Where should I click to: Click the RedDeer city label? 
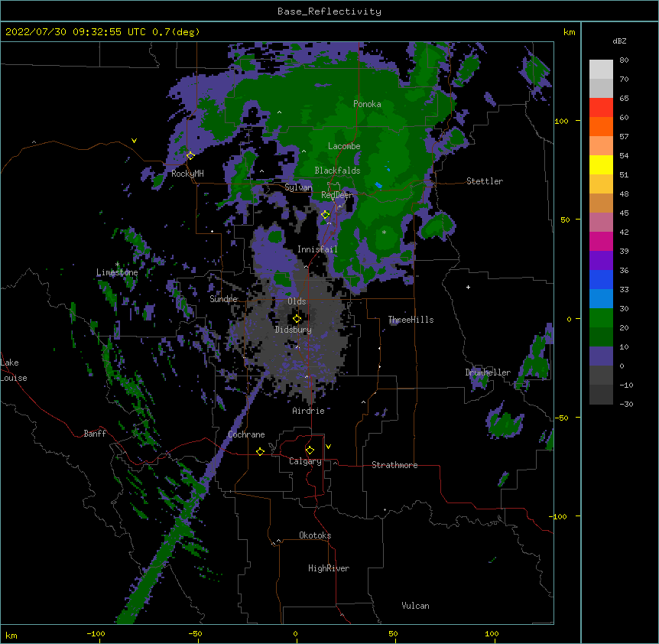(337, 195)
